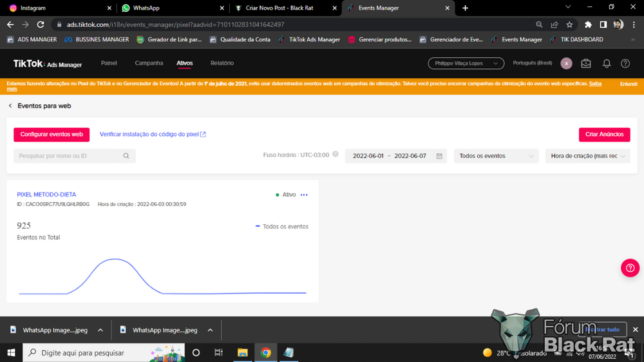The width and height of the screenshot is (644, 362).
Task: Open the Chrome extensions puzzle icon
Action: [588, 24]
